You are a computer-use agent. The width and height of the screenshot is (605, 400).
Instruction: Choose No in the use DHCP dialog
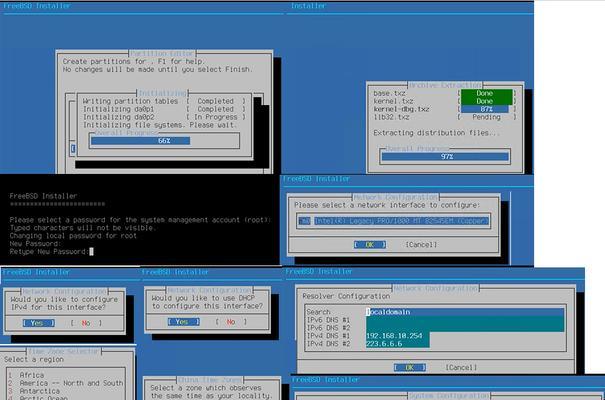point(231,322)
